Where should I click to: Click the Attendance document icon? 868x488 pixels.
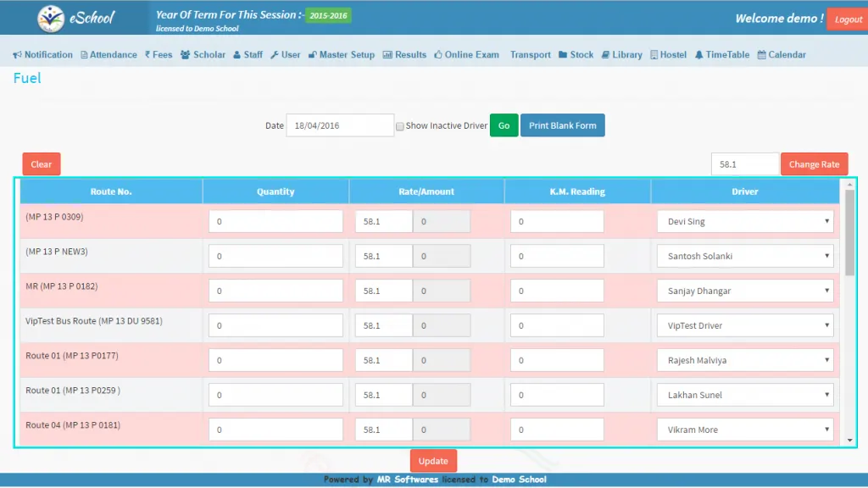point(84,55)
